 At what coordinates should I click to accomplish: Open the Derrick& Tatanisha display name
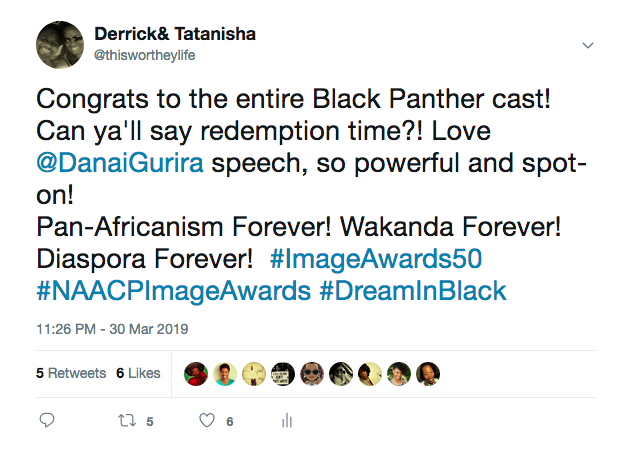[x=175, y=34]
